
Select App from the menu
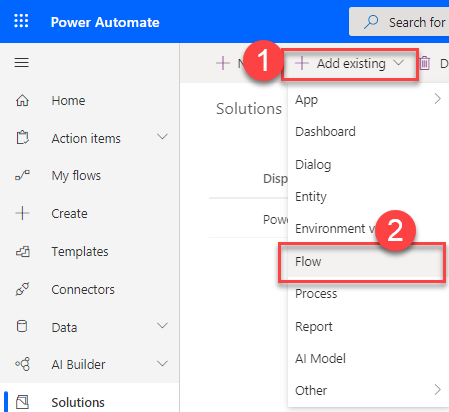pos(368,99)
